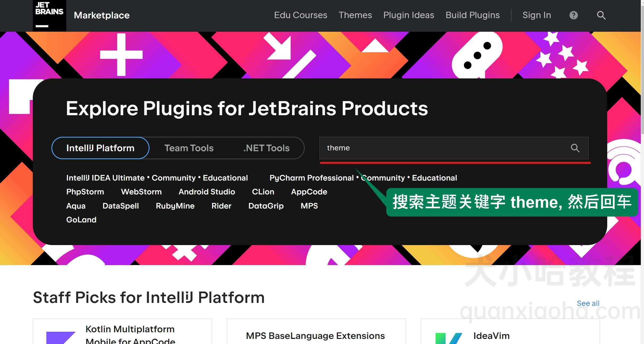Choose Android Studio product link
The width and height of the screenshot is (644, 344).
coord(207,192)
